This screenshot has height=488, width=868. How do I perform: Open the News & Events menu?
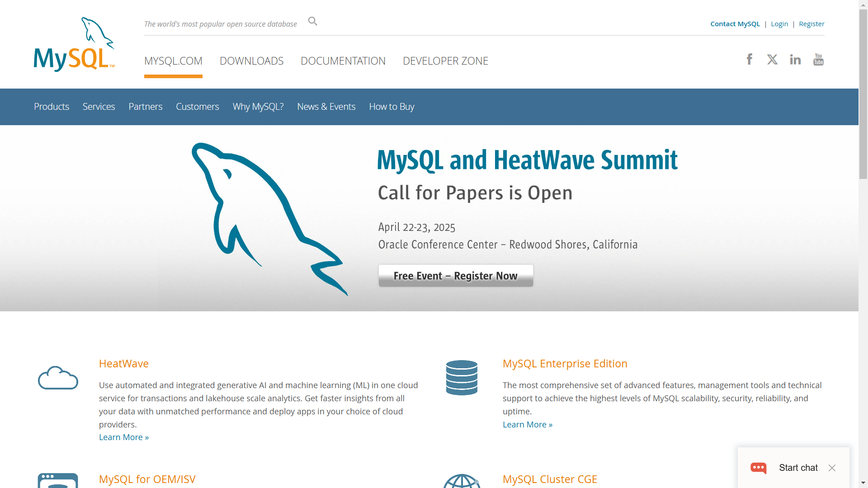click(326, 107)
